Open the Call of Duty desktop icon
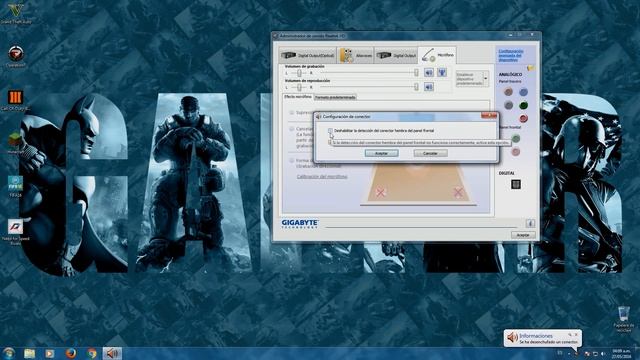This screenshot has height=360, width=640. coord(16,100)
